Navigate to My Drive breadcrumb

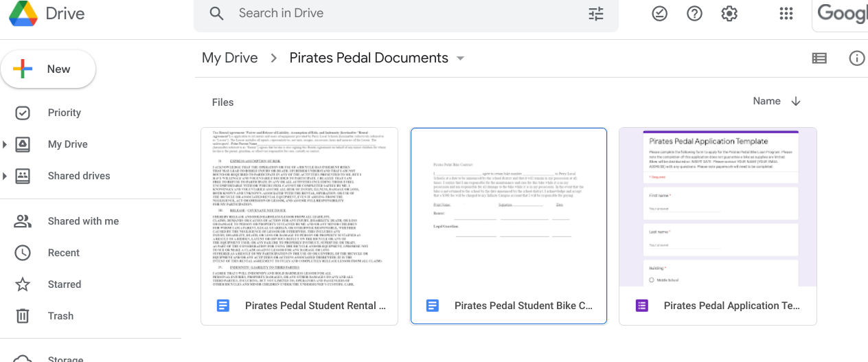pos(229,58)
